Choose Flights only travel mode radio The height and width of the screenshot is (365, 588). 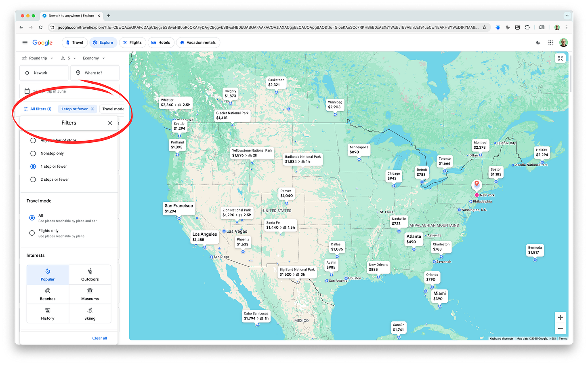point(32,233)
